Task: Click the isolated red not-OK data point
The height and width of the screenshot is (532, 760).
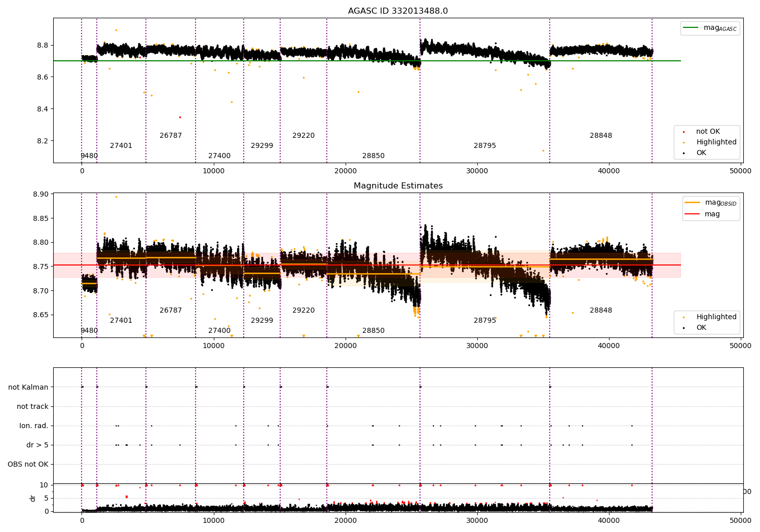Action: coord(179,117)
